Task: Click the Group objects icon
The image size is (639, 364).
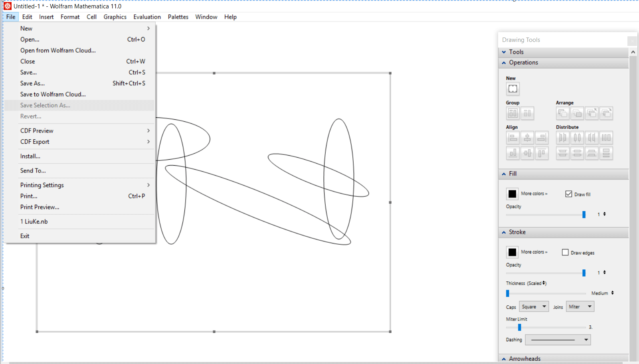Action: (512, 113)
